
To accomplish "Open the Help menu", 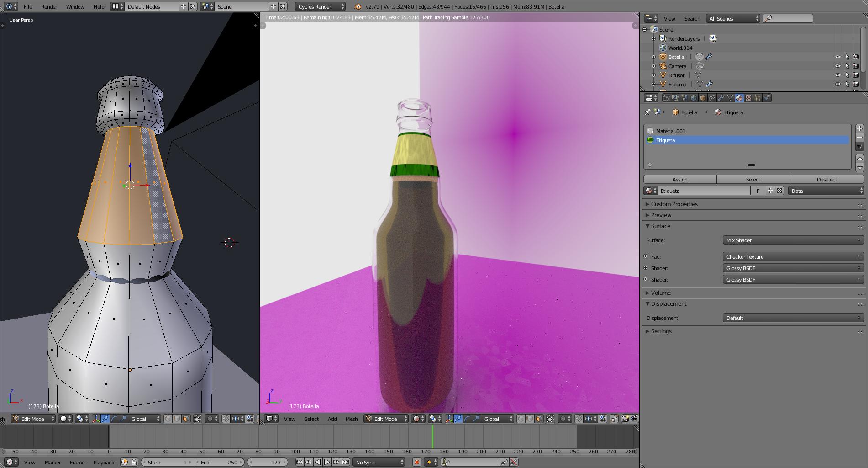I will [x=99, y=7].
